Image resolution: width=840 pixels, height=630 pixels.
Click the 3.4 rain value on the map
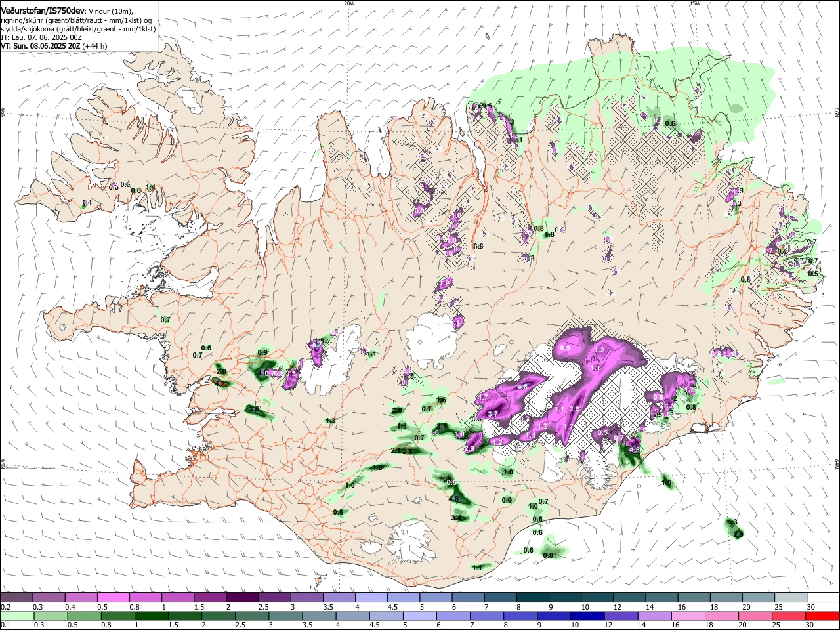click(456, 518)
